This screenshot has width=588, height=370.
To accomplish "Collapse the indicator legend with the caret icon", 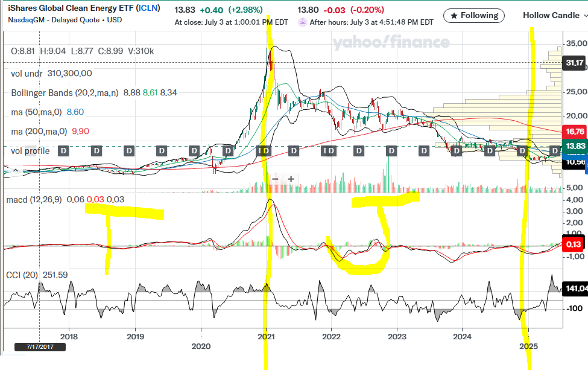I will coord(16,170).
